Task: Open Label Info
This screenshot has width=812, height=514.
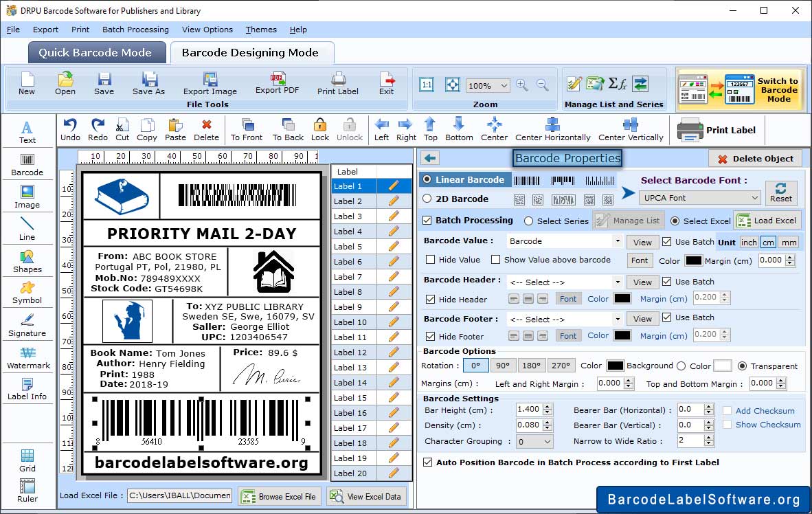Action: (x=27, y=389)
